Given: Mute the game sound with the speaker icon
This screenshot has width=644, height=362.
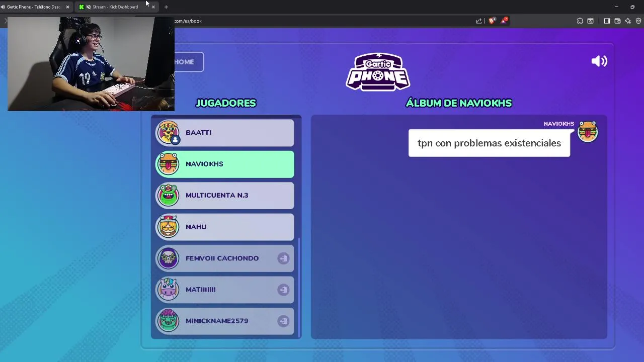Looking at the screenshot, I should tap(599, 61).
